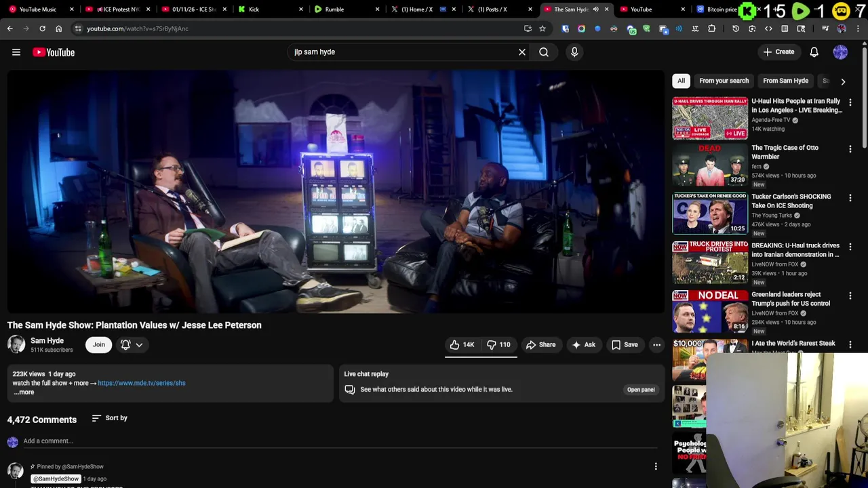View site information icon in address bar

click(78, 28)
